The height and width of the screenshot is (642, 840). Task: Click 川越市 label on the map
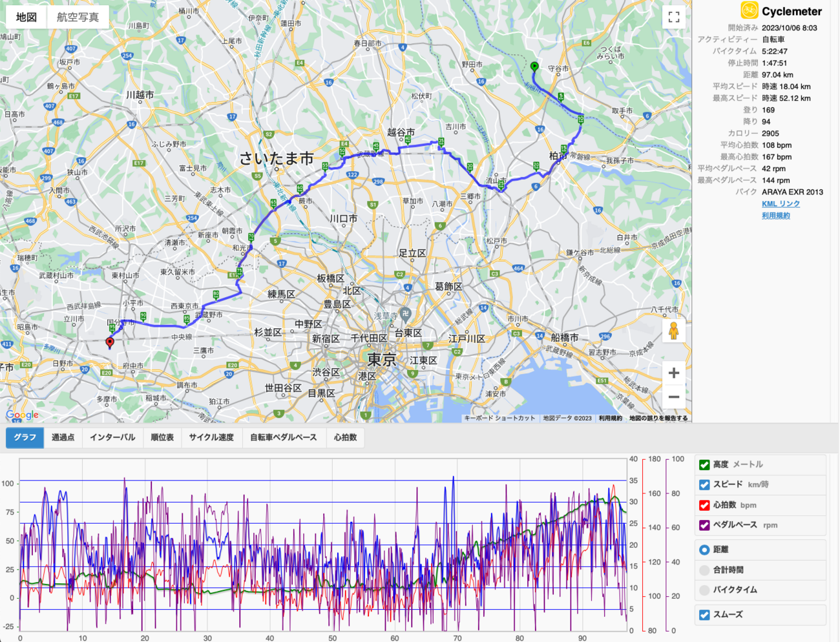140,95
